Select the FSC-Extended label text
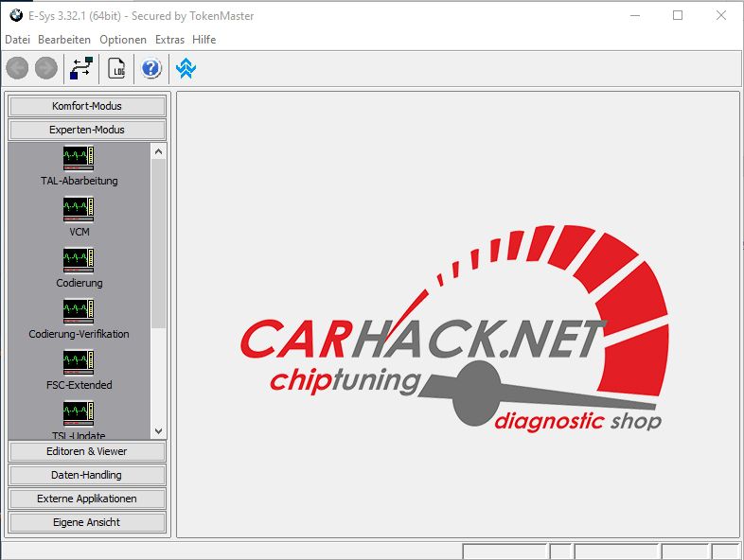This screenshot has width=744, height=560. (x=80, y=385)
